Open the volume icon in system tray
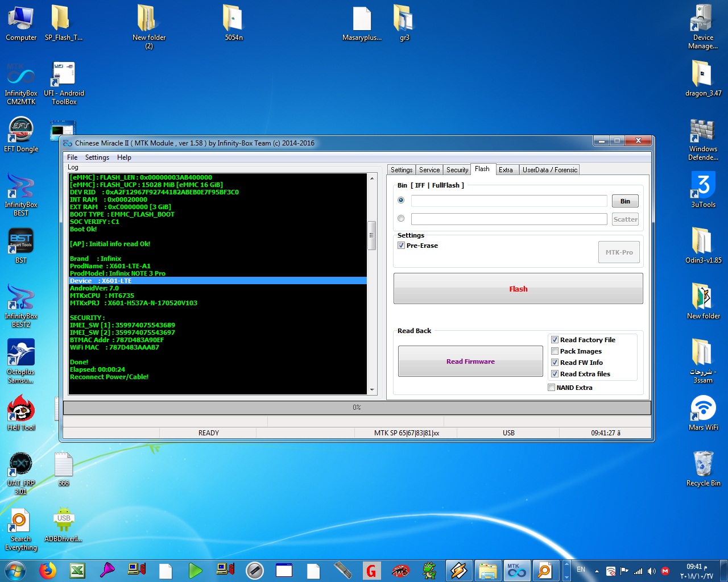The height and width of the screenshot is (582, 728). pos(652,571)
